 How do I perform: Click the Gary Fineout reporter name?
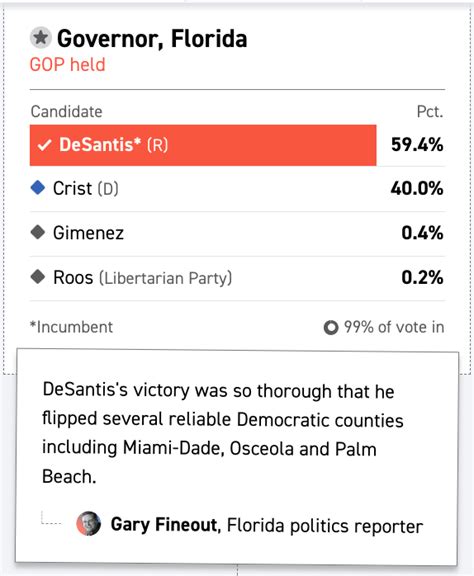point(164,524)
